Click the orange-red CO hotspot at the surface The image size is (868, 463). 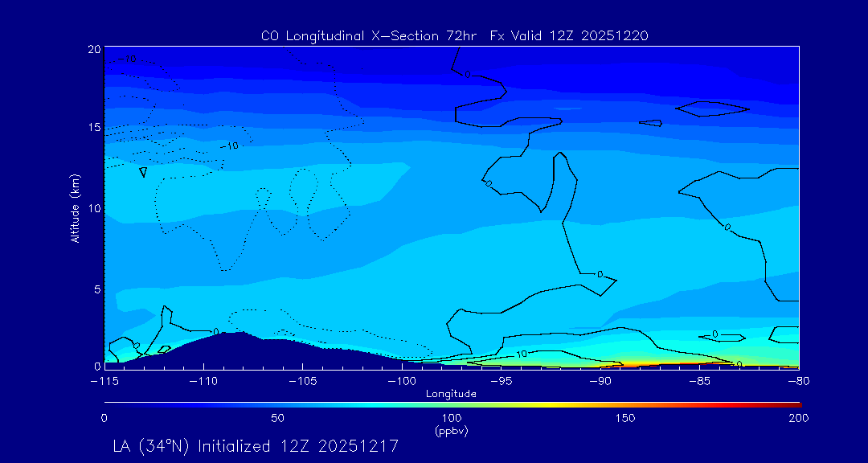643,364
